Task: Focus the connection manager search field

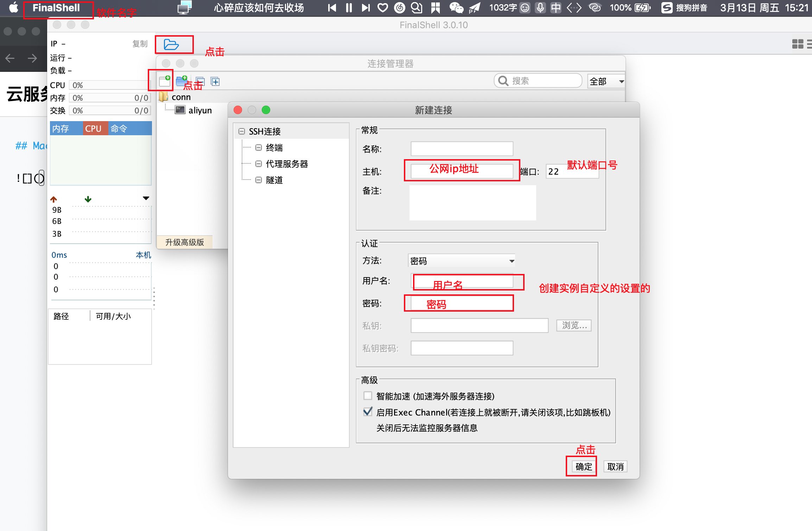Action: point(538,81)
